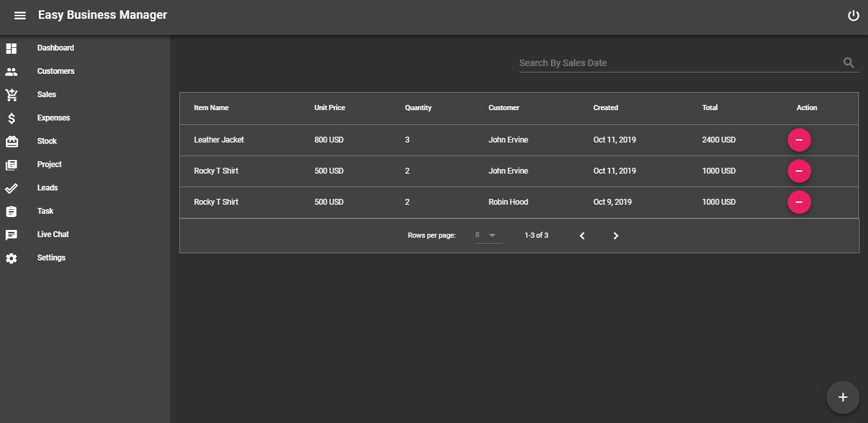This screenshot has width=868, height=423.
Task: Click the search magnifier icon
Action: pos(849,62)
